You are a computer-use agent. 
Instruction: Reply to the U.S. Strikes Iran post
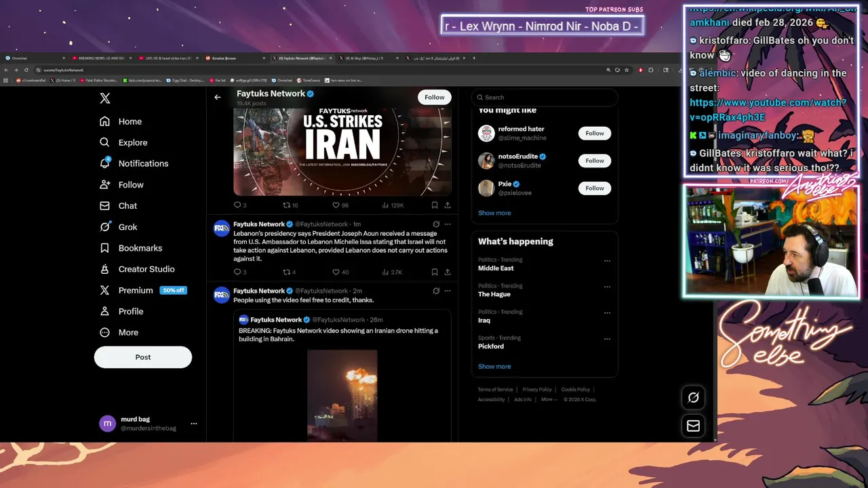tap(240, 205)
